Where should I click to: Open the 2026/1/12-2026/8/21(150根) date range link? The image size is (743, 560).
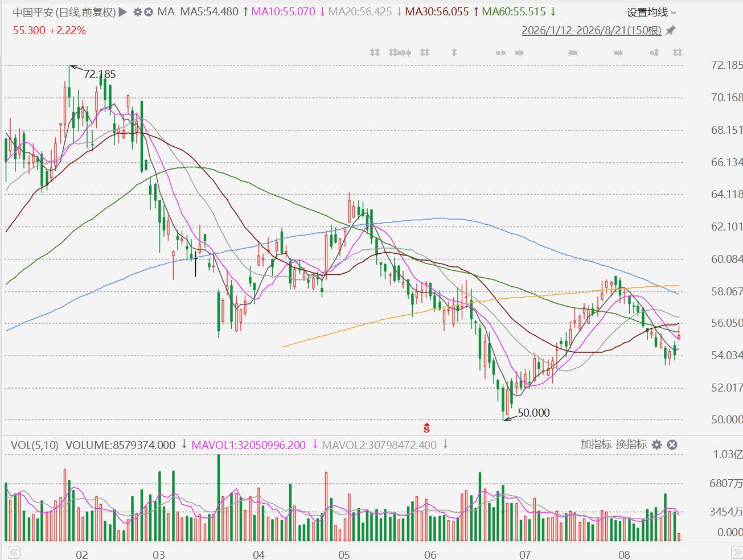592,30
